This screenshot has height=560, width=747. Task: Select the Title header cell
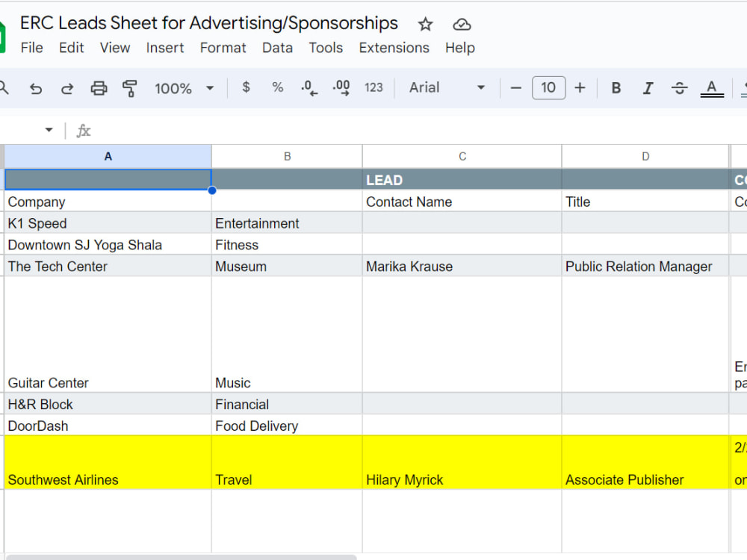(645, 202)
